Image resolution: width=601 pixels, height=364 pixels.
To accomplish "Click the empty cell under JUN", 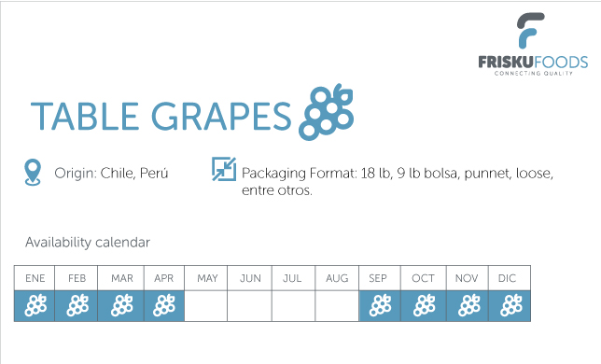I will pos(249,306).
